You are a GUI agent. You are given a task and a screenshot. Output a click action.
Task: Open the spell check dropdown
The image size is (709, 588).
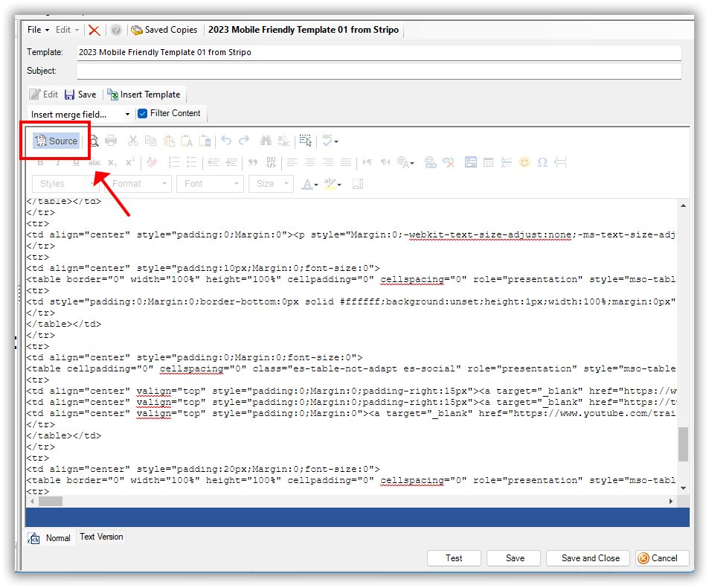pos(330,141)
